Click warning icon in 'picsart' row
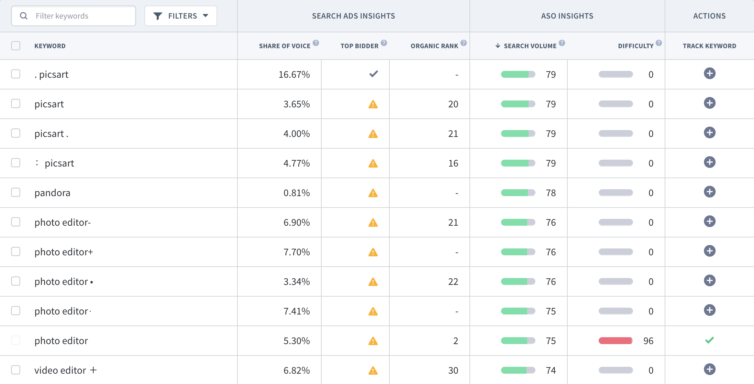Screen dimensions: 754x384 (x=373, y=104)
